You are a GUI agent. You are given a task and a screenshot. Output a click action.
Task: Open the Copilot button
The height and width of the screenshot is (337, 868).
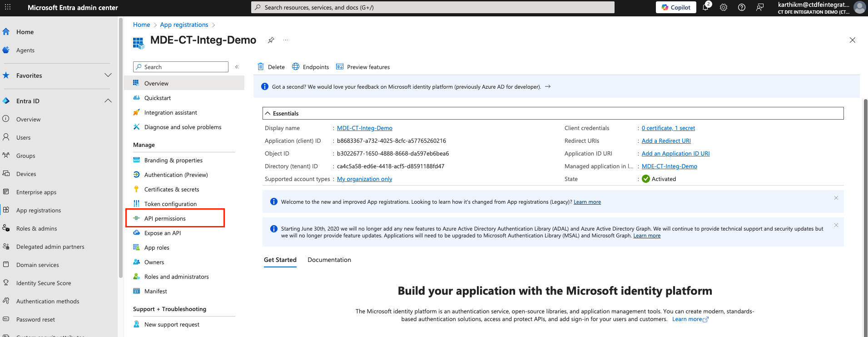[x=675, y=7]
